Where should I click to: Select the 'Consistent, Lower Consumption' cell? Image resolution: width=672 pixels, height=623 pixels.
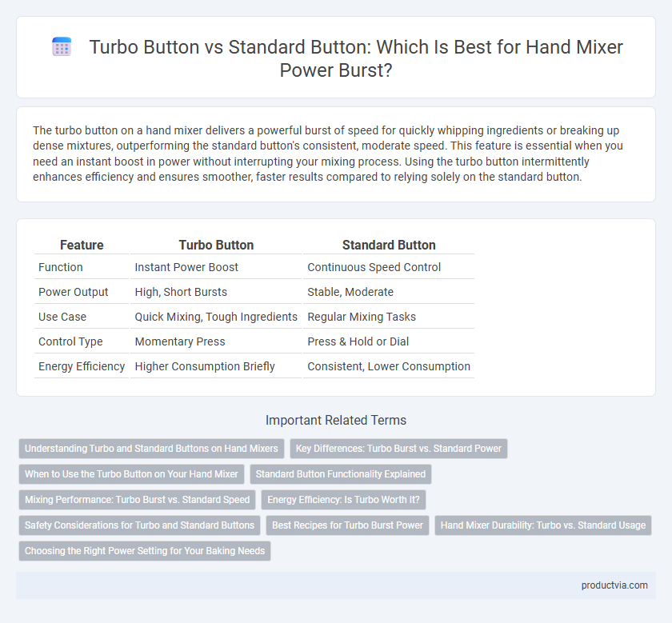[x=389, y=367]
